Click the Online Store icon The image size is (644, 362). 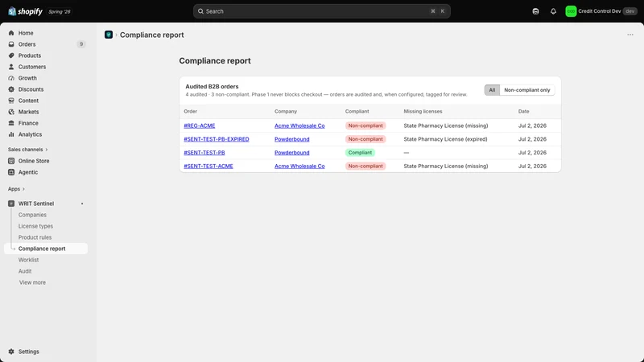[x=11, y=161]
